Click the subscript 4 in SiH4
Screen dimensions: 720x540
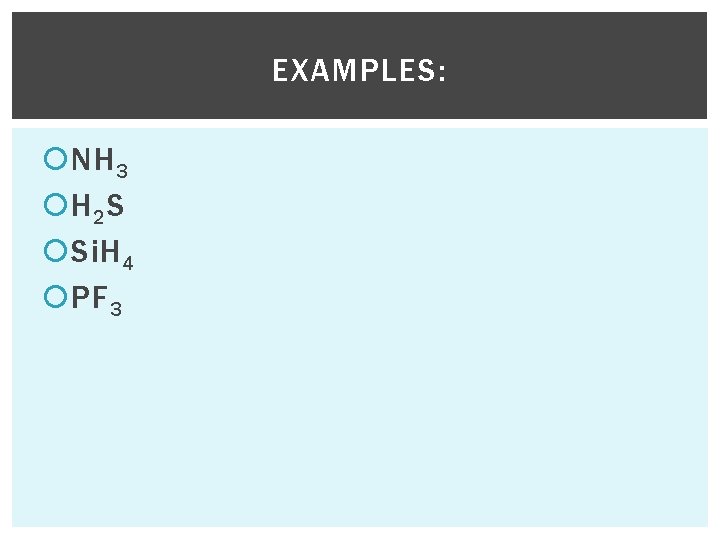(128, 263)
